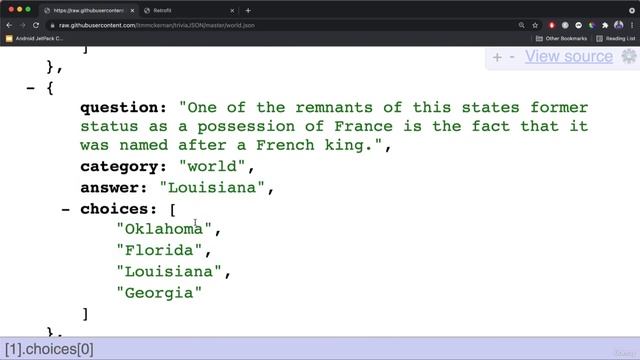The image size is (640, 360).
Task: Click the "Louisiana" entry in choices array
Action: [169, 271]
